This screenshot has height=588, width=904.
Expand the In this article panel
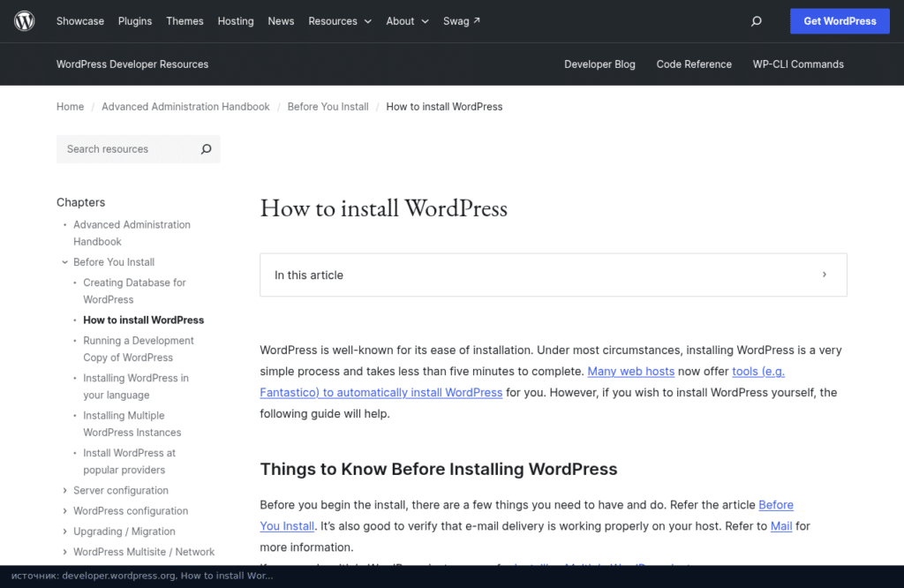[x=553, y=275]
